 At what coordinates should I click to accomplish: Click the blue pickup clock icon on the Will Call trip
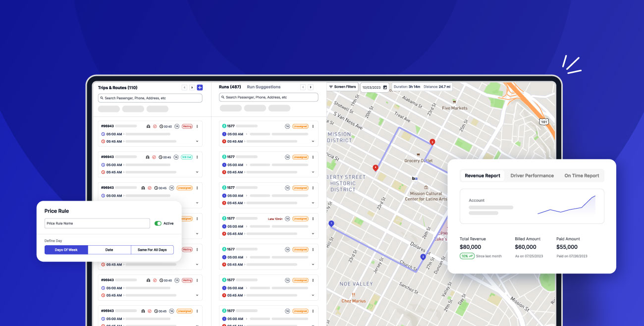click(x=103, y=165)
